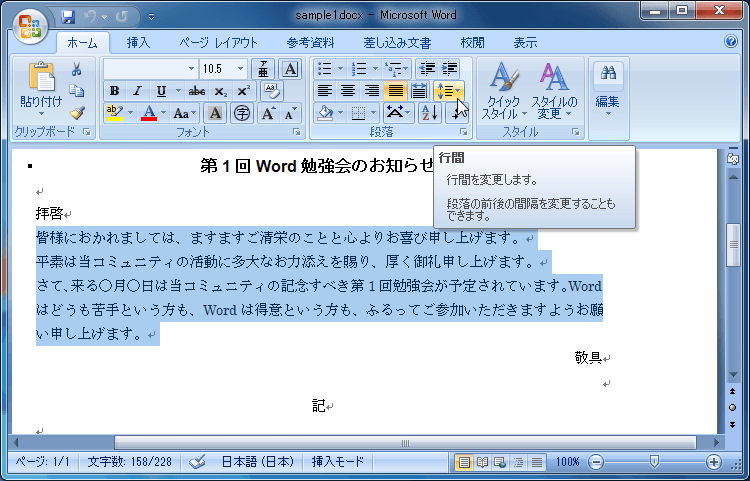Toggle italic on the selected text
The width and height of the screenshot is (750, 481).
[137, 91]
